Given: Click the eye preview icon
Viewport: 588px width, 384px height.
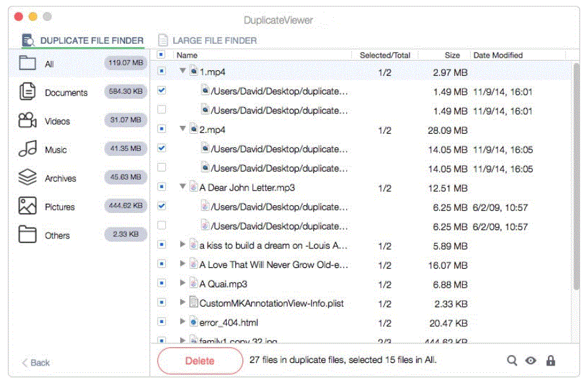Looking at the screenshot, I should coord(530,361).
